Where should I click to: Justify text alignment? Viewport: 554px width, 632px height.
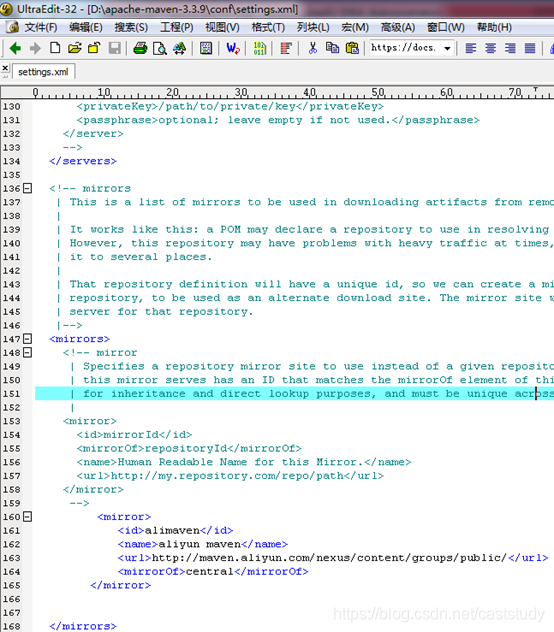tap(530, 49)
